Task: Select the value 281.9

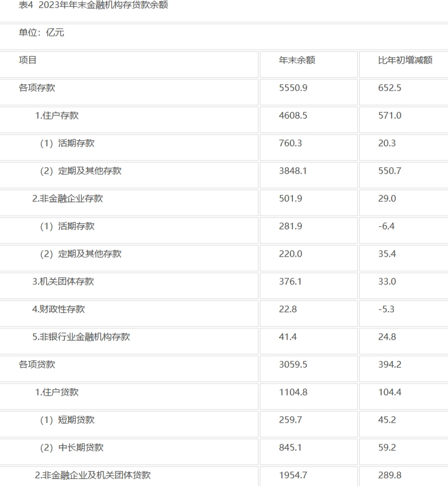Action: [x=290, y=226]
